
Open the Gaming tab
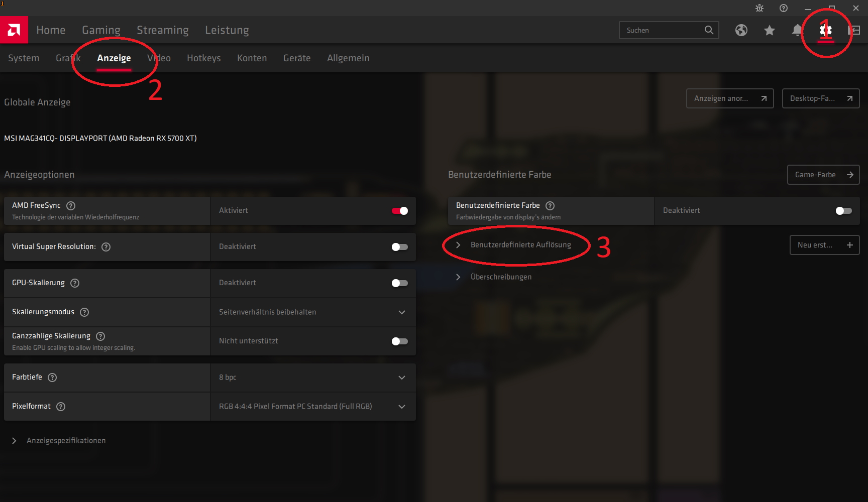pyautogui.click(x=101, y=30)
